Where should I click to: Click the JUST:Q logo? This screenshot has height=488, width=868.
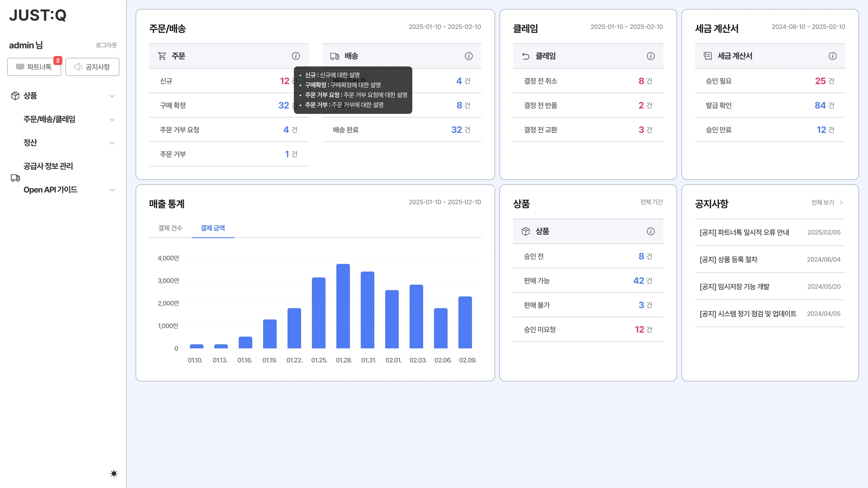(38, 15)
